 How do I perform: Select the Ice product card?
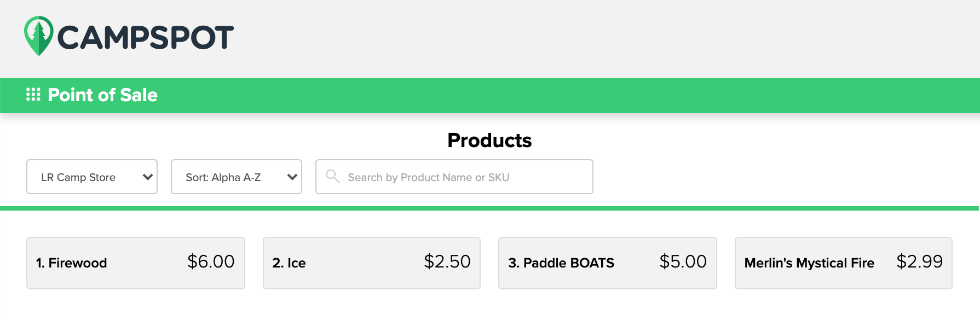click(x=371, y=263)
